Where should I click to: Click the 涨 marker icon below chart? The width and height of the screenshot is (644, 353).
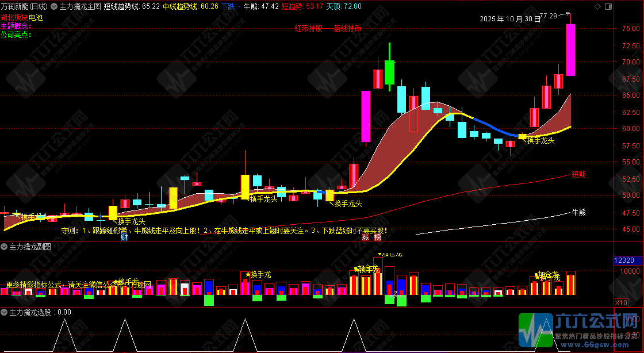(365, 237)
